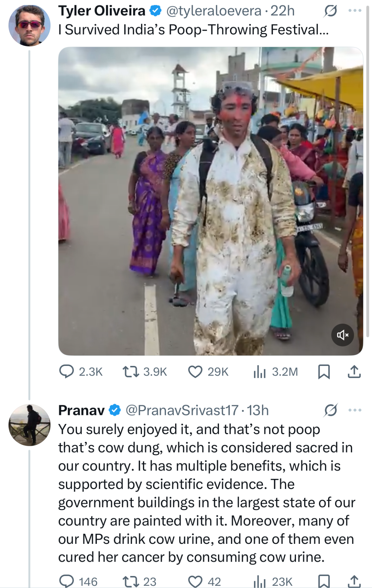372x588 pixels.
Task: Unmute the video sound
Action: [x=342, y=335]
